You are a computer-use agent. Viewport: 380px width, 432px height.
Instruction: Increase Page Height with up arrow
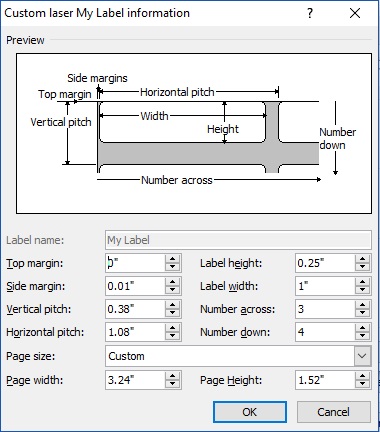[x=362, y=376]
